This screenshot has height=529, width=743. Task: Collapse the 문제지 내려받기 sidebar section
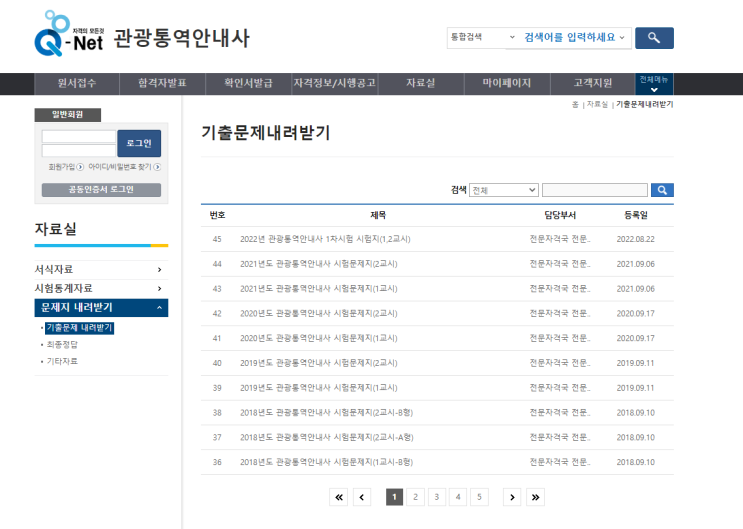[x=101, y=308]
